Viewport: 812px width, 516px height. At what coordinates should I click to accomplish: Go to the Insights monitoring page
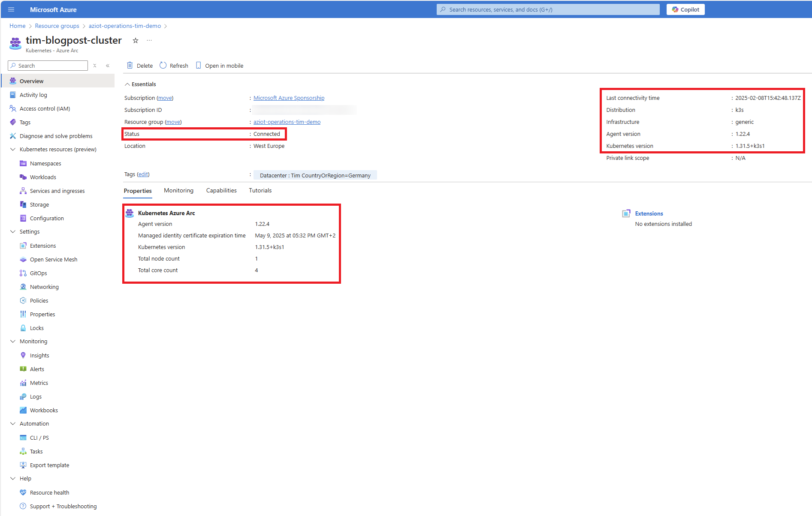pos(39,355)
